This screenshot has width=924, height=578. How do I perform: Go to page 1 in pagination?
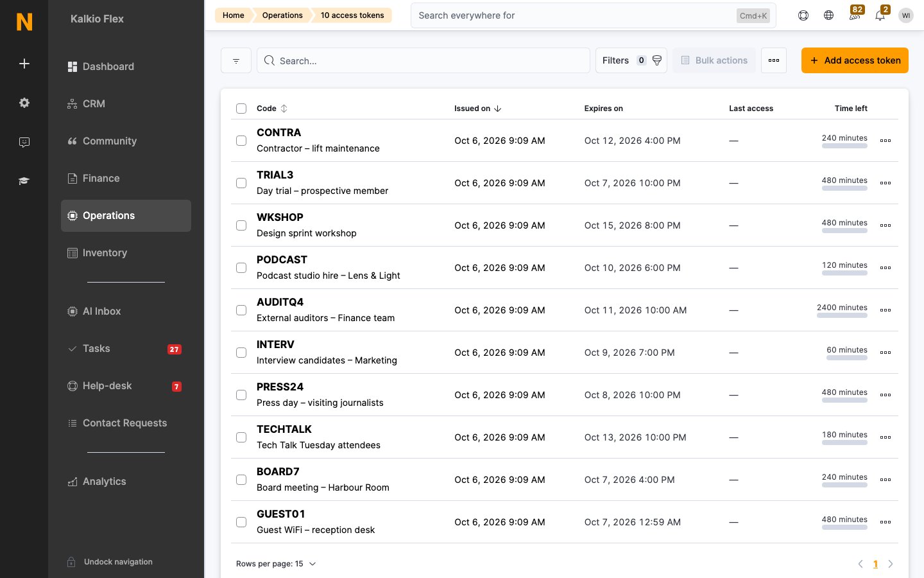(x=875, y=564)
